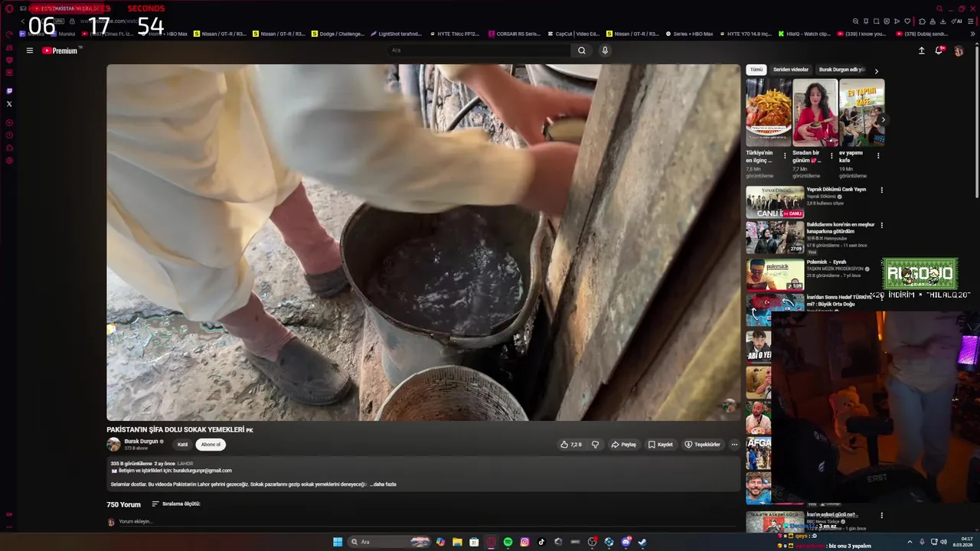980x551 pixels.
Task: Select '750 Yorum' comments count text
Action: click(123, 505)
